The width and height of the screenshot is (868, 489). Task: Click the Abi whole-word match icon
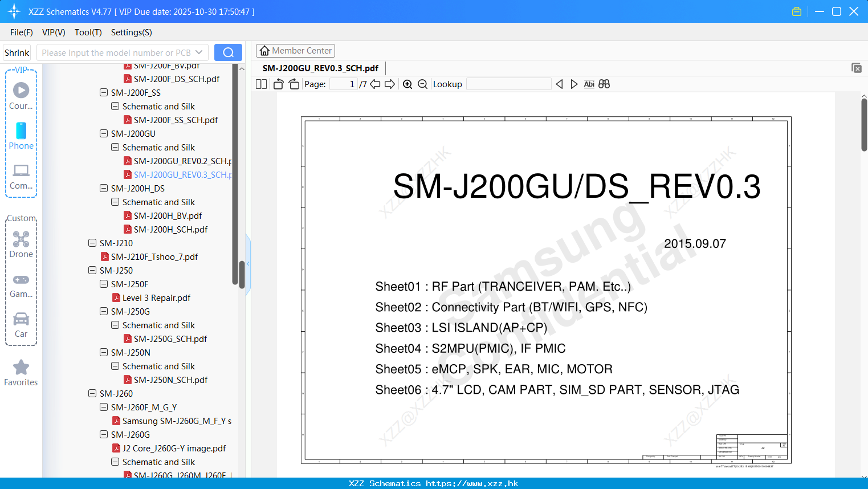pos(589,84)
